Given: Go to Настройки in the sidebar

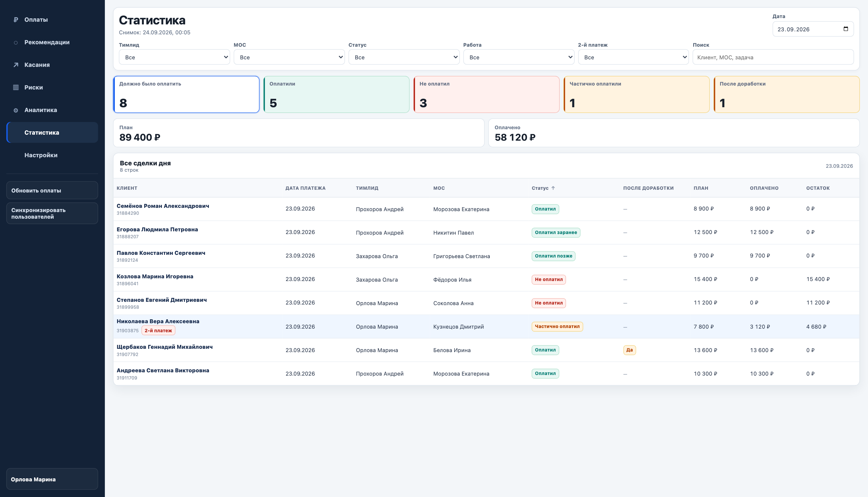Looking at the screenshot, I should pos(52,155).
